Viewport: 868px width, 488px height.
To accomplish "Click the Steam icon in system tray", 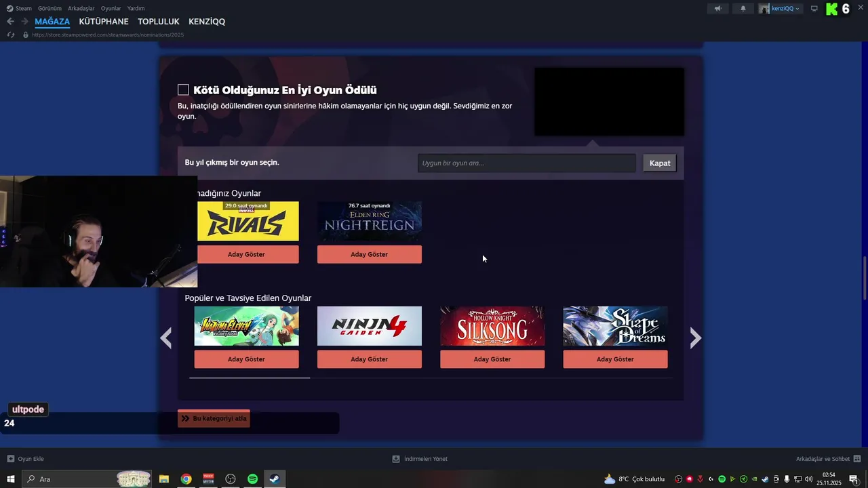I will [765, 479].
